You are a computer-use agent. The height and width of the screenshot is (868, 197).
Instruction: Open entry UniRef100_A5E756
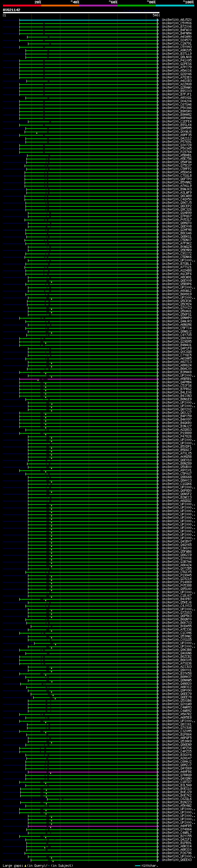177,159
